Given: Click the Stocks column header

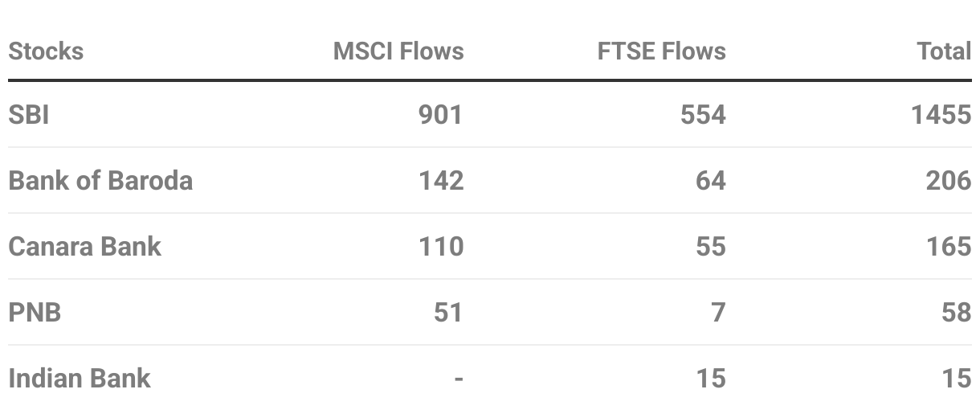Looking at the screenshot, I should tap(46, 51).
